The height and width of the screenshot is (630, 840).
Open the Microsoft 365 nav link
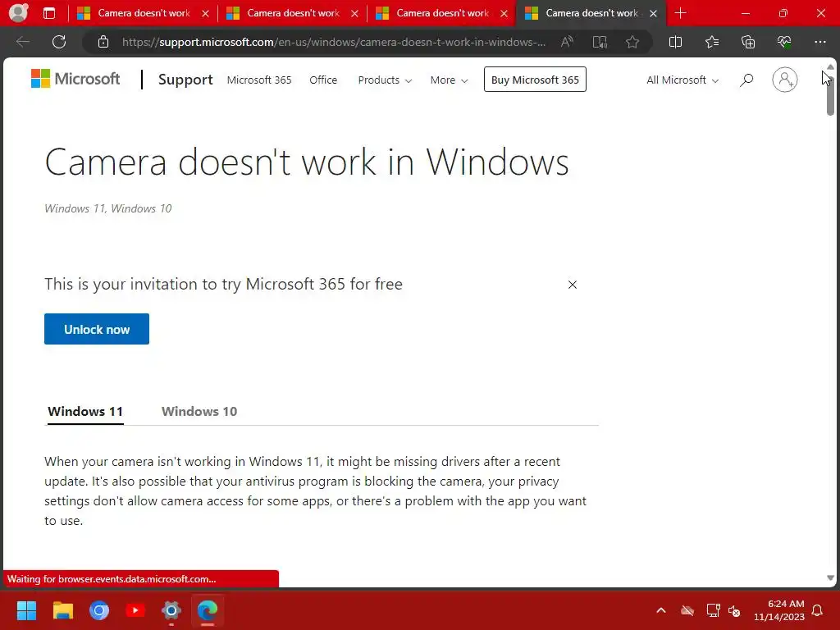pyautogui.click(x=259, y=80)
